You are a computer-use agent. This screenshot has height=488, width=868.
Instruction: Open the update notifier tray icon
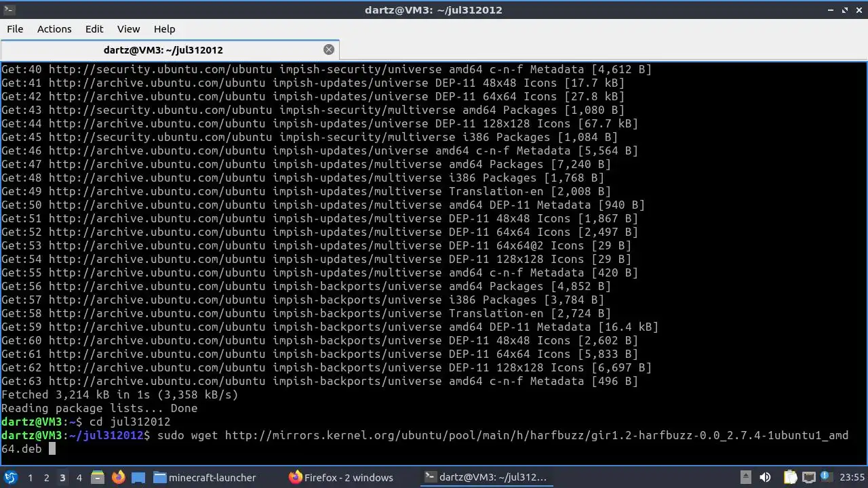point(827,477)
